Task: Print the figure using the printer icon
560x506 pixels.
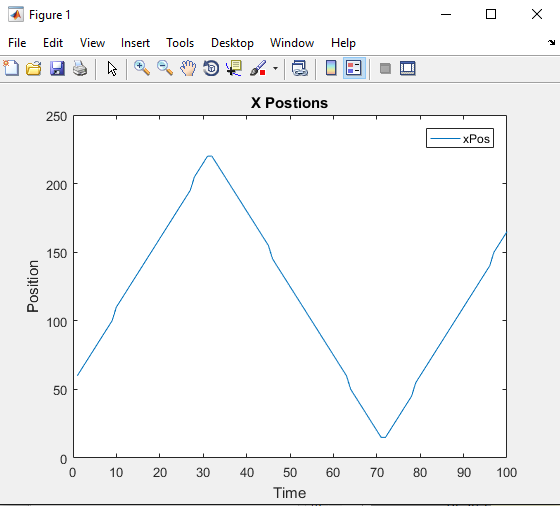Action: (x=80, y=68)
